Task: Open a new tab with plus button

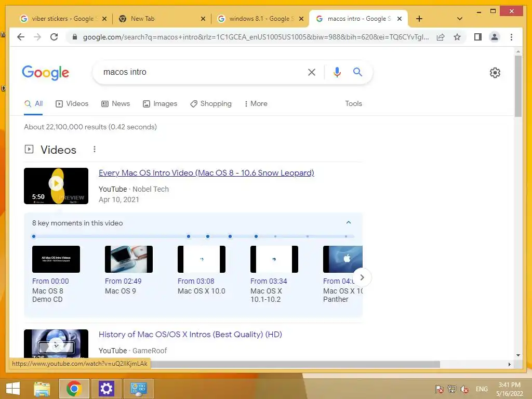Action: pyautogui.click(x=419, y=19)
